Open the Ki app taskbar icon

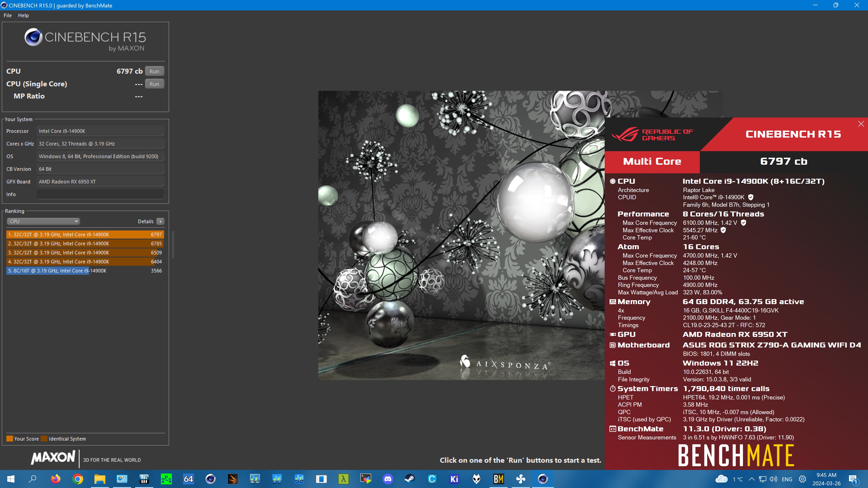point(454,479)
